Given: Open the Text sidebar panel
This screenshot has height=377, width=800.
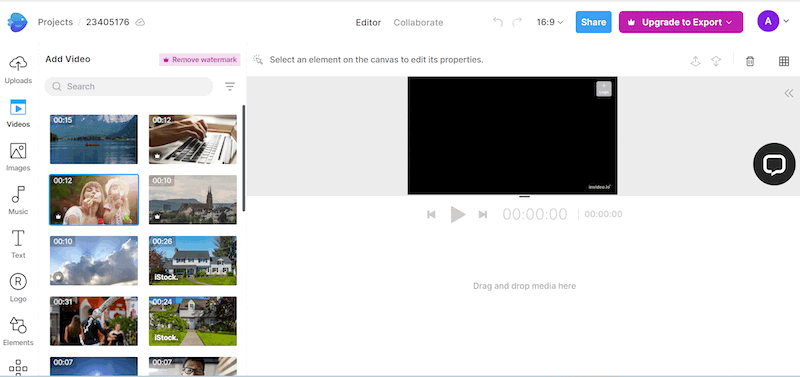Looking at the screenshot, I should [x=18, y=244].
